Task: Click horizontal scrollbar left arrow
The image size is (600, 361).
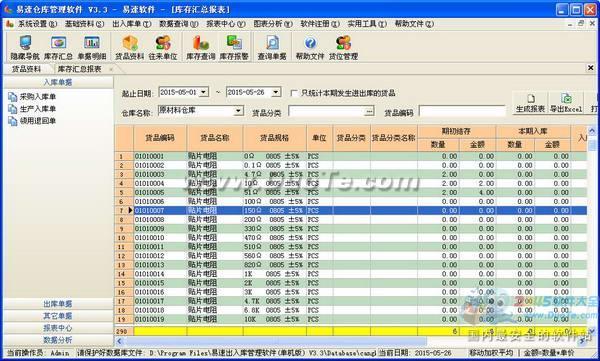Action: pyautogui.click(x=119, y=341)
